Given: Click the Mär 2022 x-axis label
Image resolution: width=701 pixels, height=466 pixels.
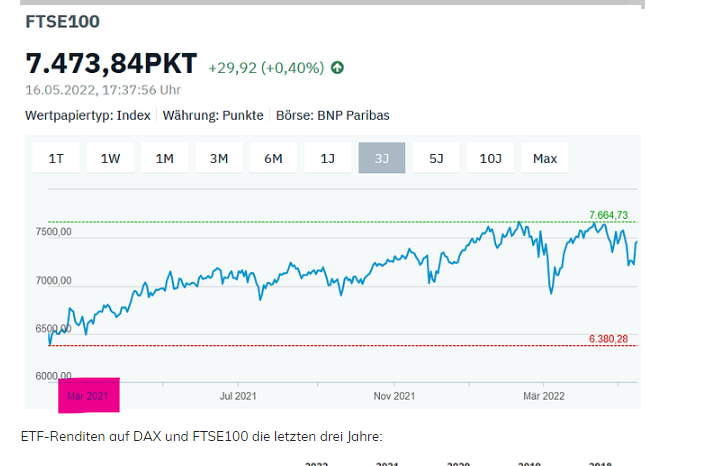Looking at the screenshot, I should (544, 396).
